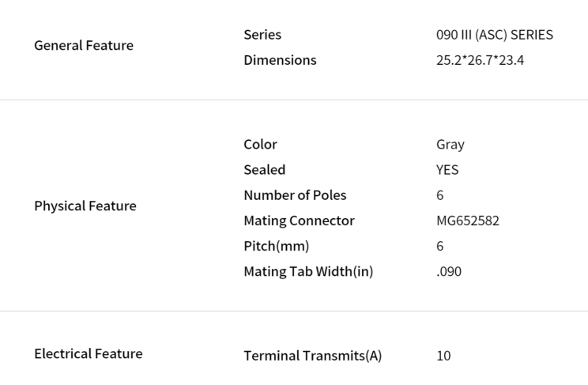Click the 25.2*26.7*23.4 dimensions value
Screen dimensions: 588x385
(480, 60)
